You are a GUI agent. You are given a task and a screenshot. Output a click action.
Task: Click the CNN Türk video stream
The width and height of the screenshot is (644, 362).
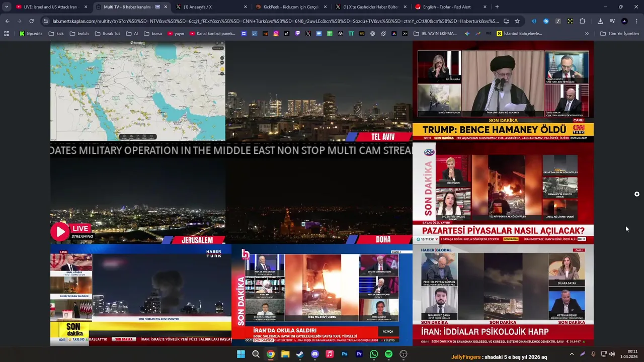(503, 91)
